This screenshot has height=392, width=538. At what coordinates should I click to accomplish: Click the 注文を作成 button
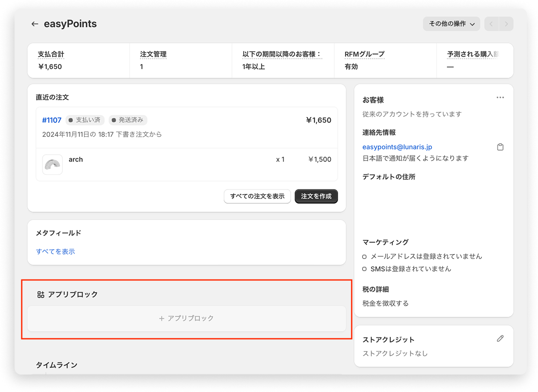[x=316, y=196]
